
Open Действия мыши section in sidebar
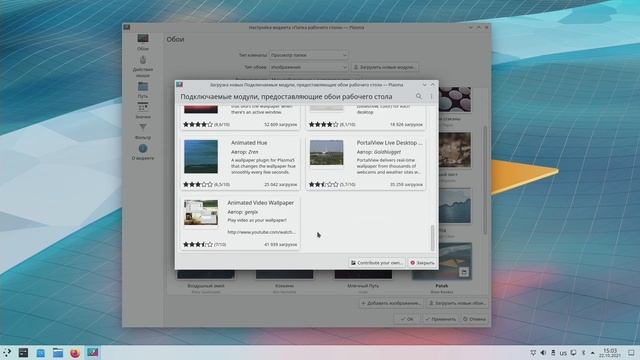[x=143, y=67]
